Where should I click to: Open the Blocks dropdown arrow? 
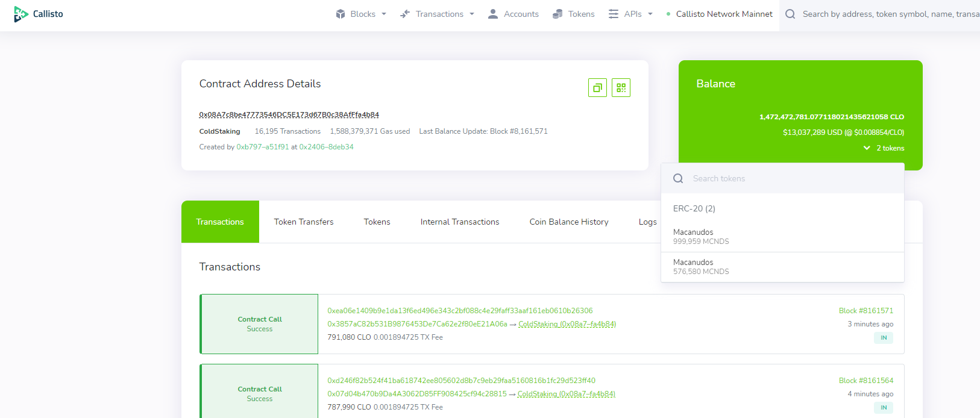tap(384, 14)
